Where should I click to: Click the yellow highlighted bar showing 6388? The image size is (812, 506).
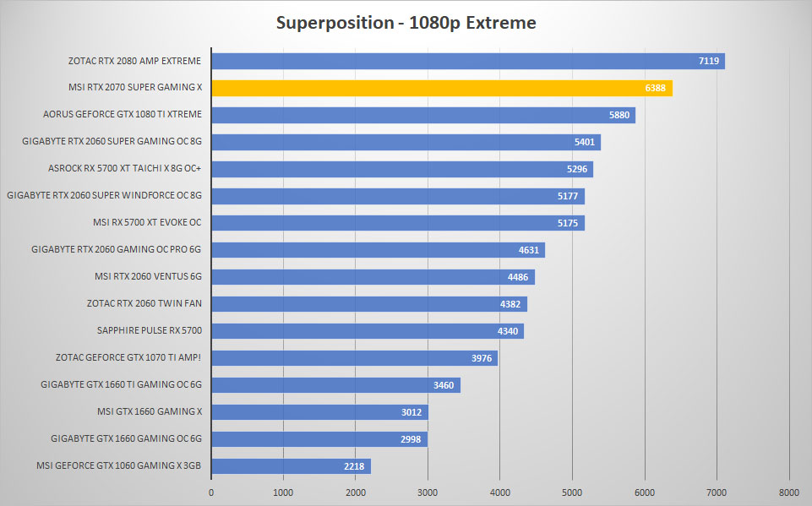[442, 88]
